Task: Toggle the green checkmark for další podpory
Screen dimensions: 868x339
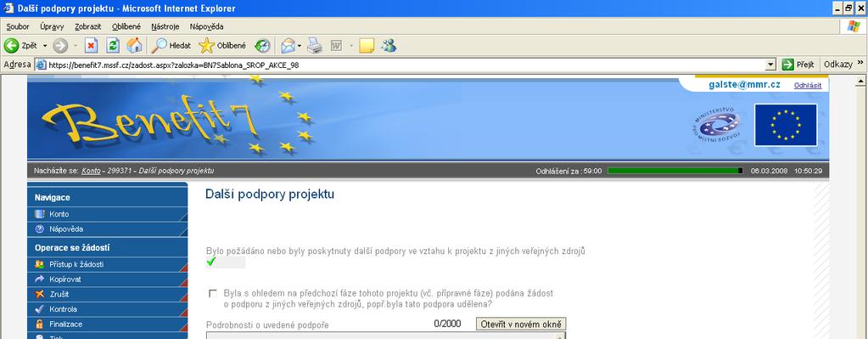Action: click(211, 262)
